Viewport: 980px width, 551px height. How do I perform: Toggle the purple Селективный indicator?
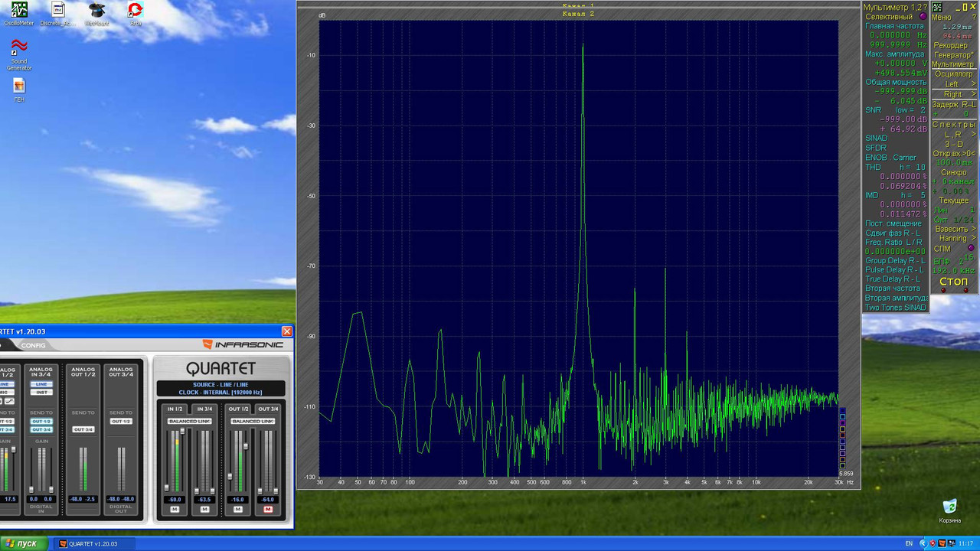[923, 17]
